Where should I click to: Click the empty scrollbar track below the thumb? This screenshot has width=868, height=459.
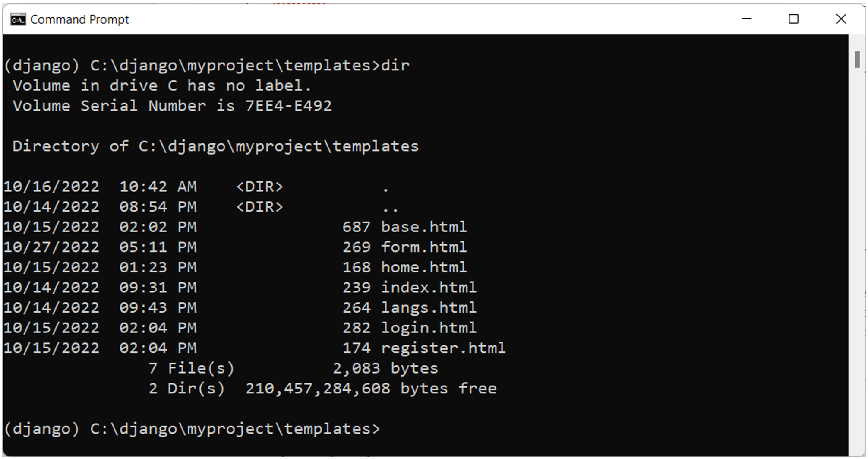coord(857,259)
